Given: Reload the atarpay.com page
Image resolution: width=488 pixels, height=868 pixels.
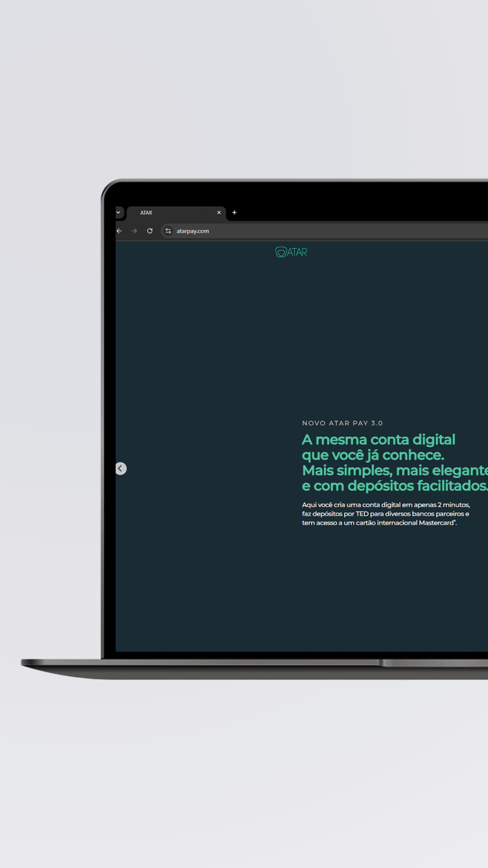Looking at the screenshot, I should pyautogui.click(x=150, y=231).
